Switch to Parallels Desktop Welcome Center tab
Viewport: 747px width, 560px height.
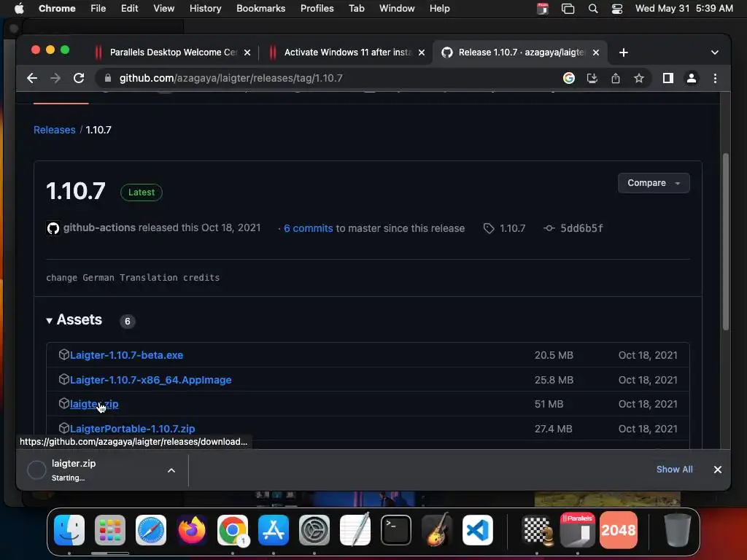click(x=171, y=52)
